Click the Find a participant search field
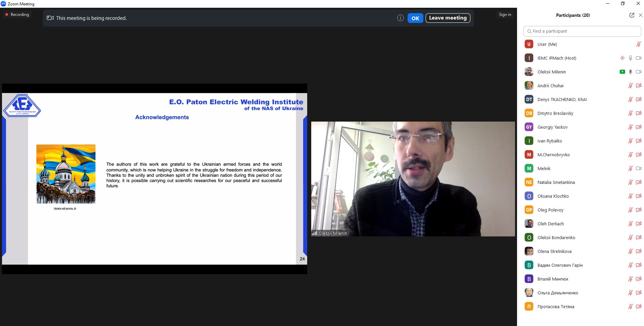Screen dimensions: 644x326 (x=582, y=31)
